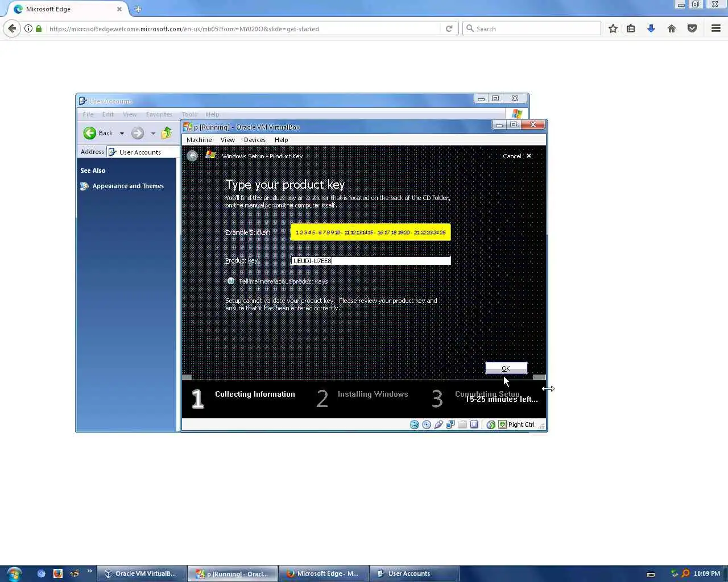This screenshot has height=582, width=728.
Task: Expand hidden quick launch icons chevron on taskbar
Action: pyautogui.click(x=90, y=572)
